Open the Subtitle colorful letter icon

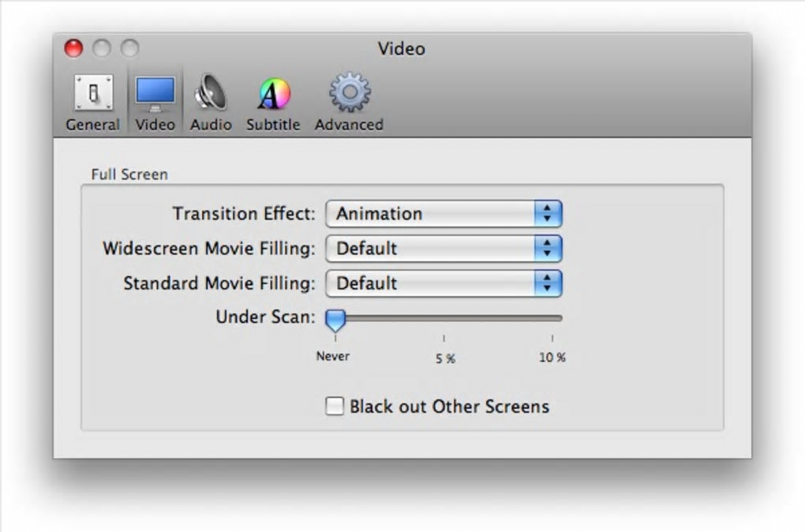[273, 95]
